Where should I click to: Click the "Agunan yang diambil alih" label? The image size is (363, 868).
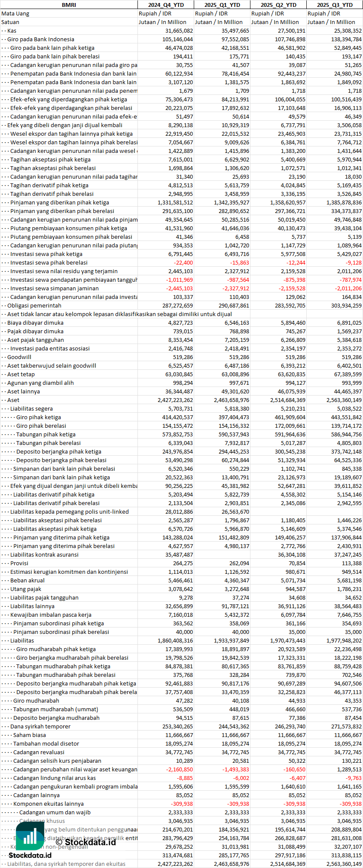pos(40,383)
